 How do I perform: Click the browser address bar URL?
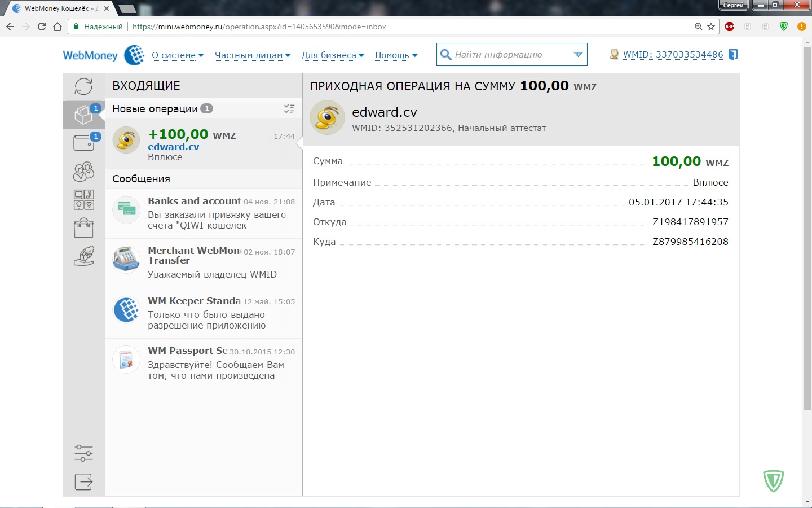[259, 27]
